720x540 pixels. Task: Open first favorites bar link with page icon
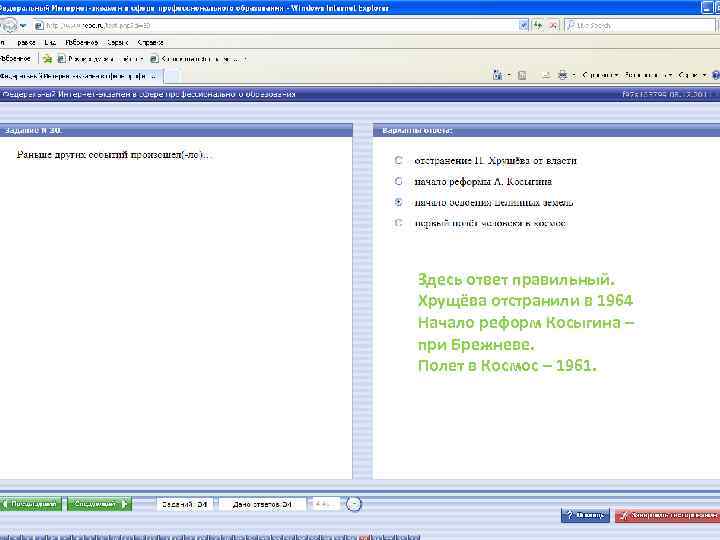tap(100, 59)
